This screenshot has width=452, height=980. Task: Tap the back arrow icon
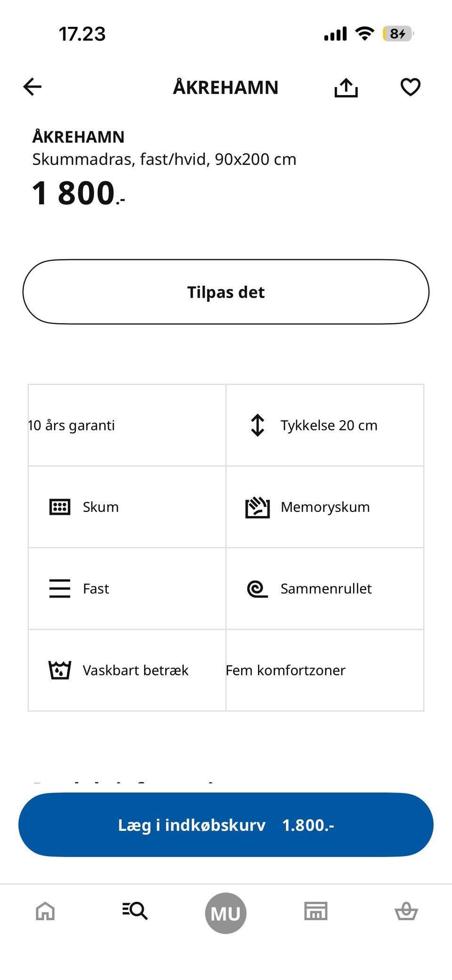click(32, 87)
